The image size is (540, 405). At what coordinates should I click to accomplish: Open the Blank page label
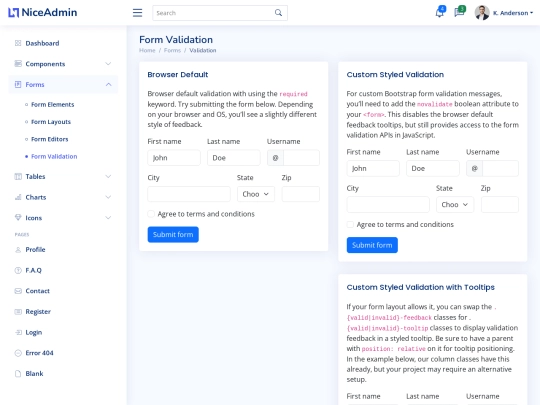pos(34,373)
